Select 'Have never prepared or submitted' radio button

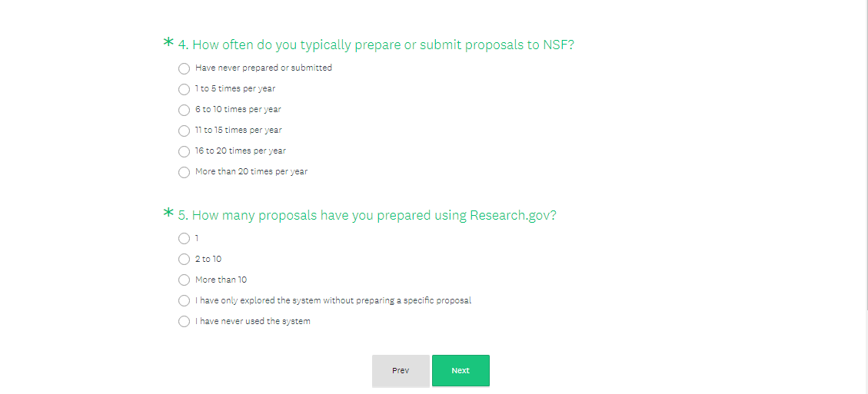184,68
